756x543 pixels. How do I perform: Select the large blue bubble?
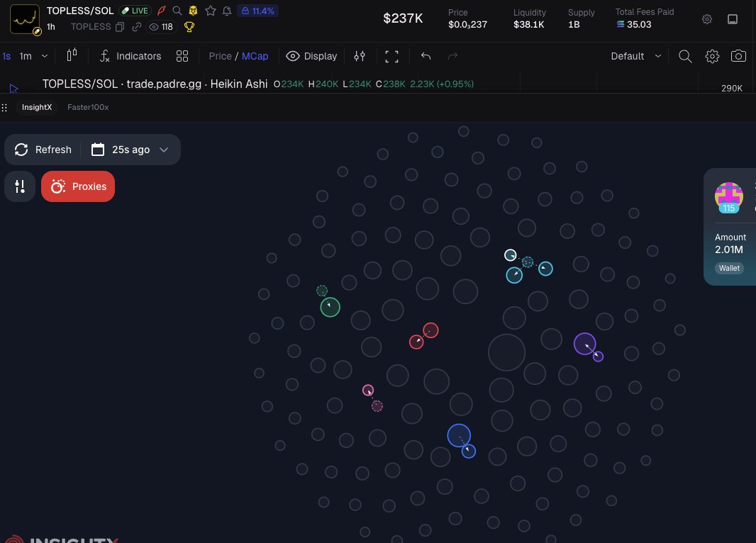[x=459, y=435]
